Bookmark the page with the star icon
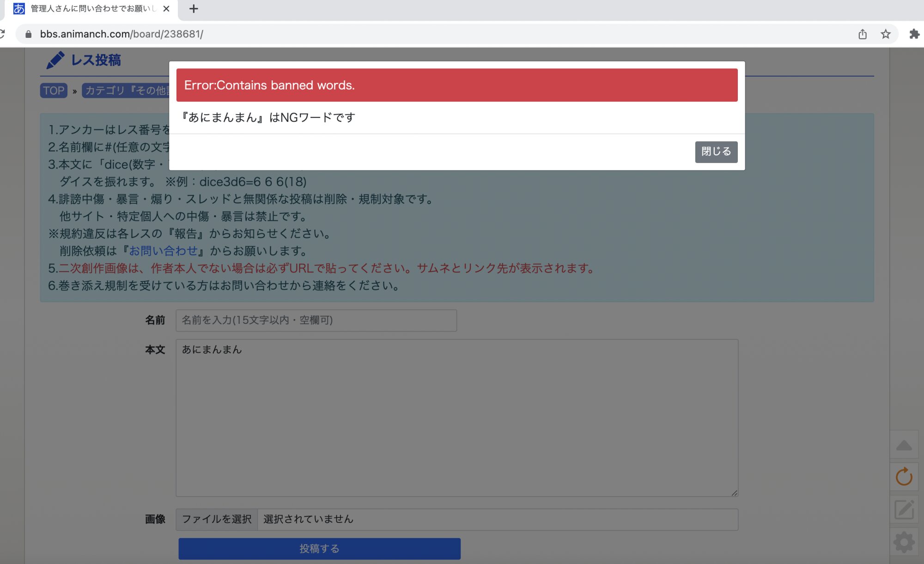This screenshot has height=564, width=924. (x=885, y=34)
